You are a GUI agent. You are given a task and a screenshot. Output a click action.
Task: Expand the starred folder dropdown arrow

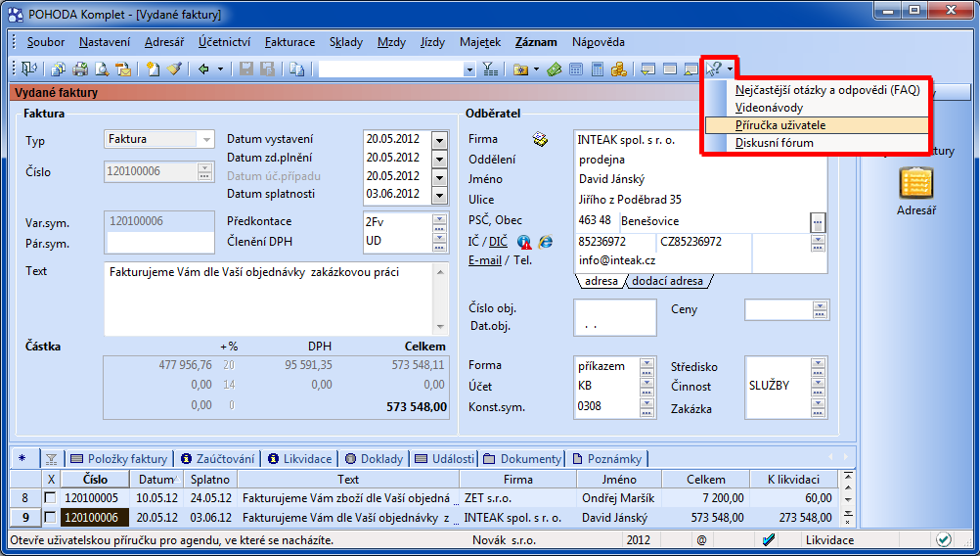coord(536,69)
